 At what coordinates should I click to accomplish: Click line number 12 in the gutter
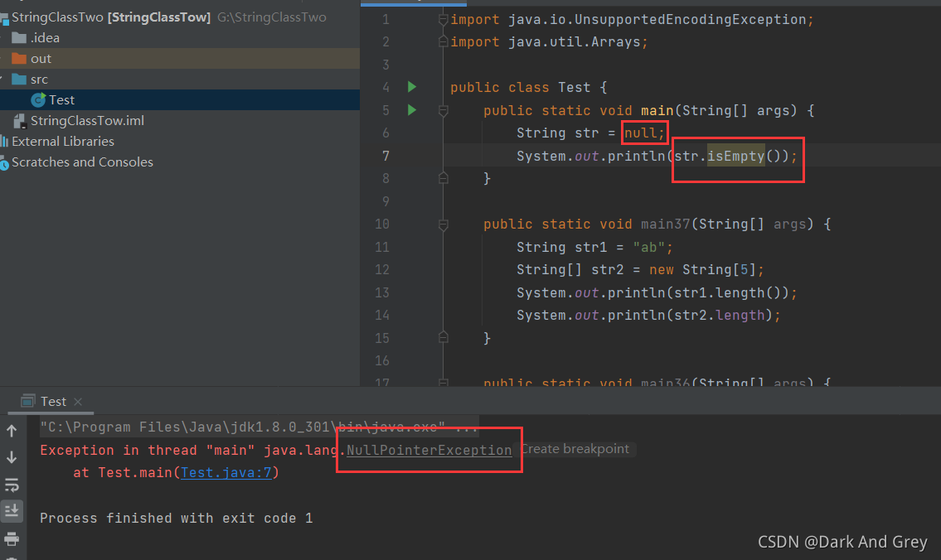pyautogui.click(x=382, y=270)
